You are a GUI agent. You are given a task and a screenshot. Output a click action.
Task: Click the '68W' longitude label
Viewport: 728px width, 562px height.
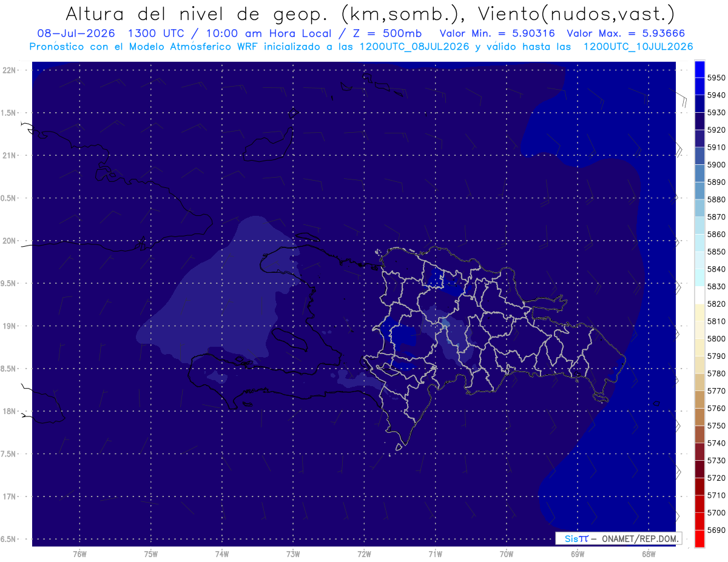pyautogui.click(x=648, y=554)
